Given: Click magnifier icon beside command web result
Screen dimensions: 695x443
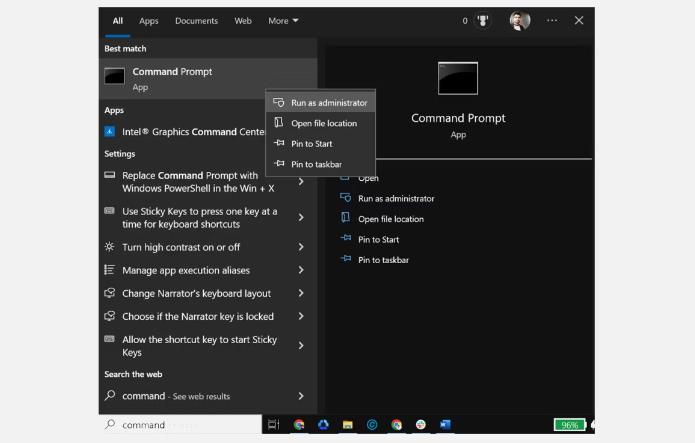Looking at the screenshot, I should (110, 395).
